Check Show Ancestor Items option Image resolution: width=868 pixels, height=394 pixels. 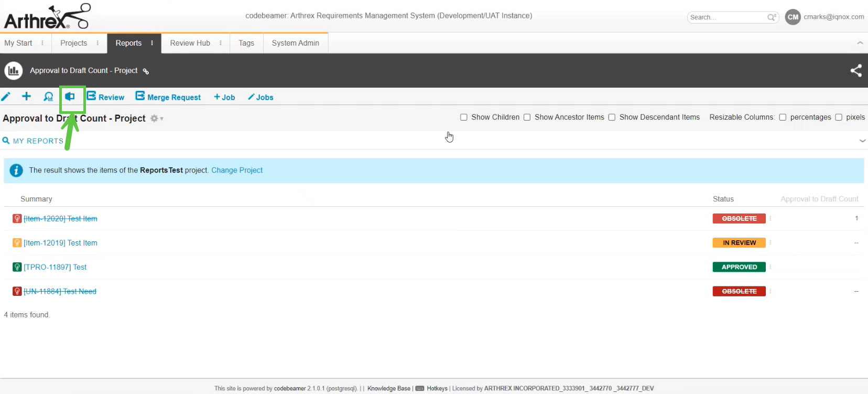point(527,118)
